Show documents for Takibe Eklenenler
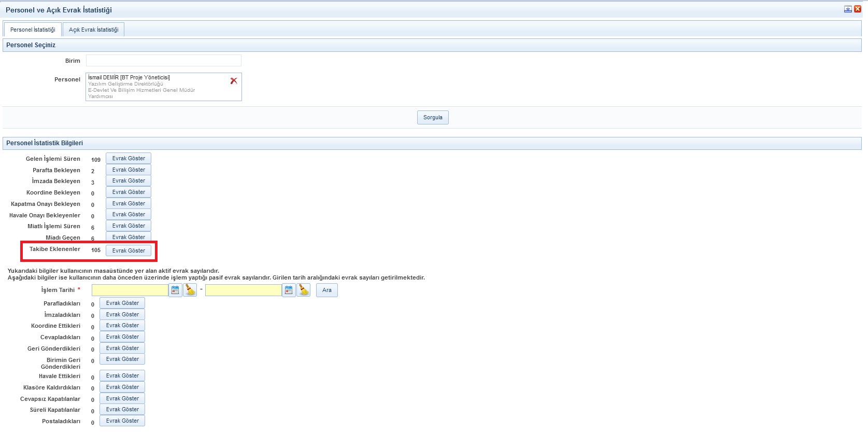Screen dimensions: 868x432 129,250
